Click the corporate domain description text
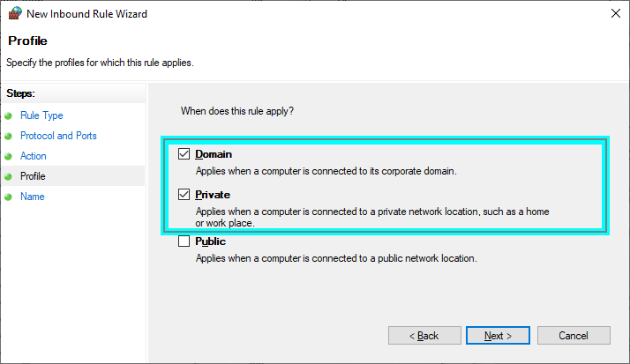 326,171
